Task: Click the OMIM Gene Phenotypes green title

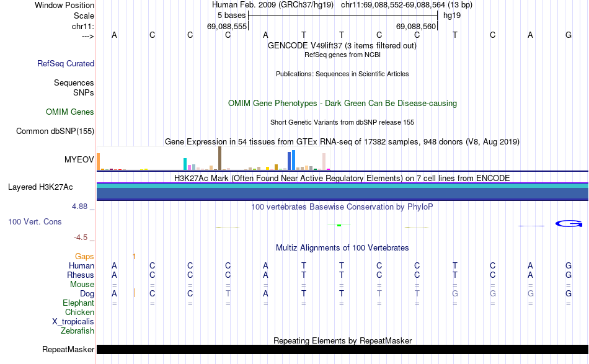Action: click(342, 104)
